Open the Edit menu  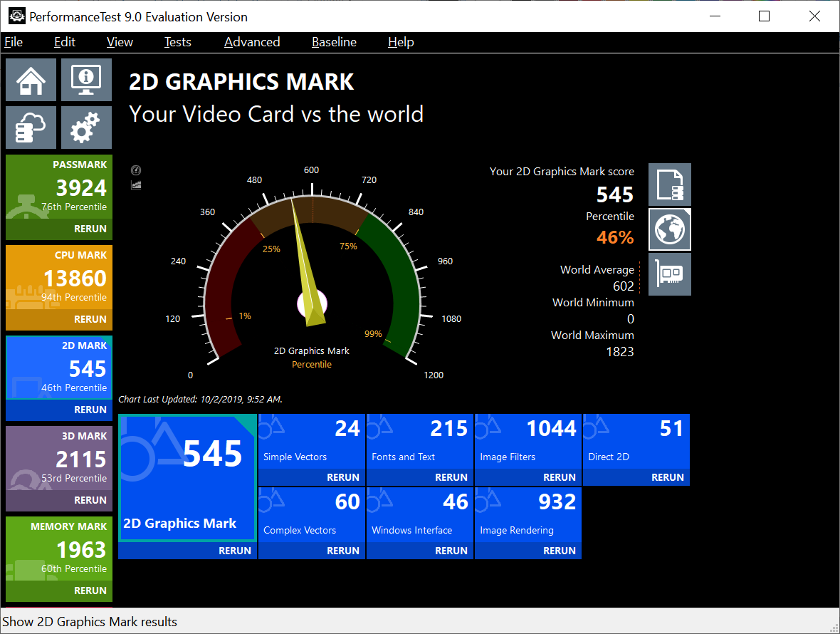click(x=64, y=42)
